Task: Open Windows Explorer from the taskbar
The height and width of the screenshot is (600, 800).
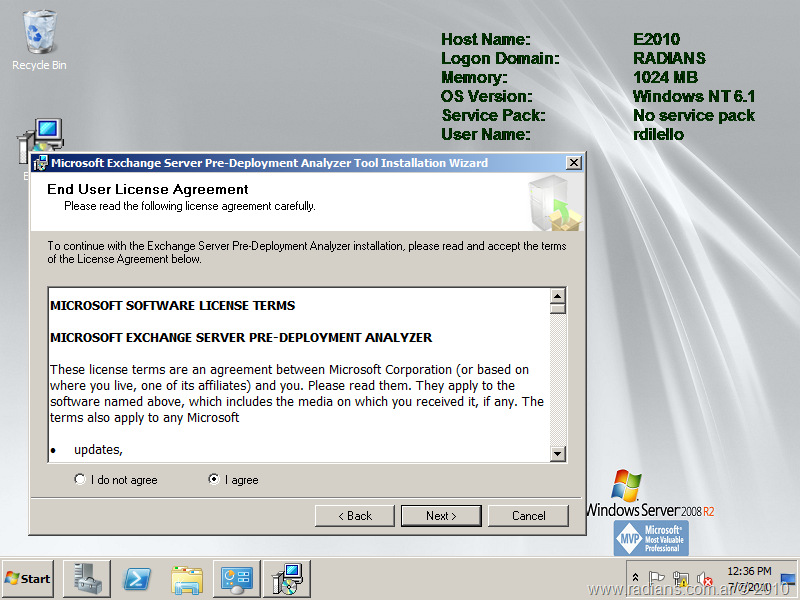Action: tap(186, 579)
